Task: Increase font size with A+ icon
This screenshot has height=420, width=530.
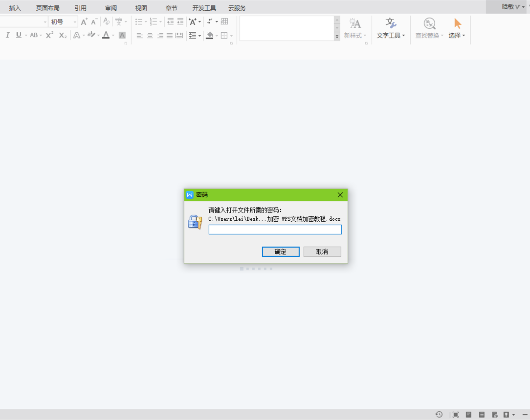Action: click(84, 21)
